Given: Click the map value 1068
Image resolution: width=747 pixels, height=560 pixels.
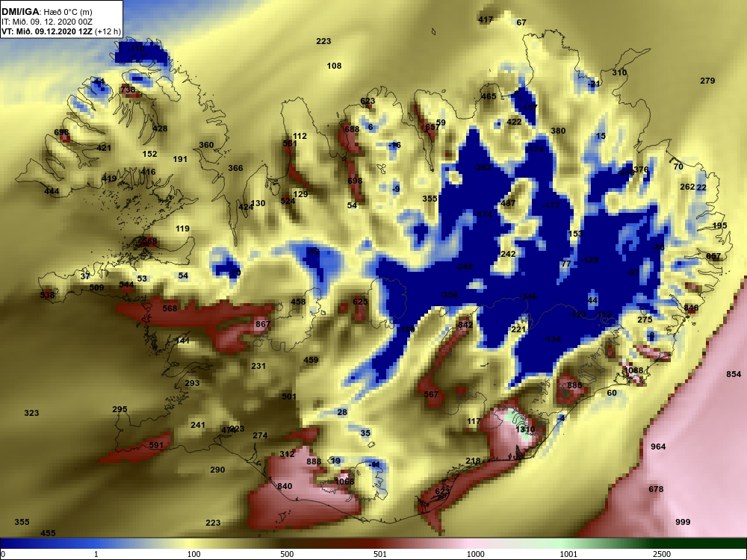Looking at the screenshot, I should [x=344, y=482].
